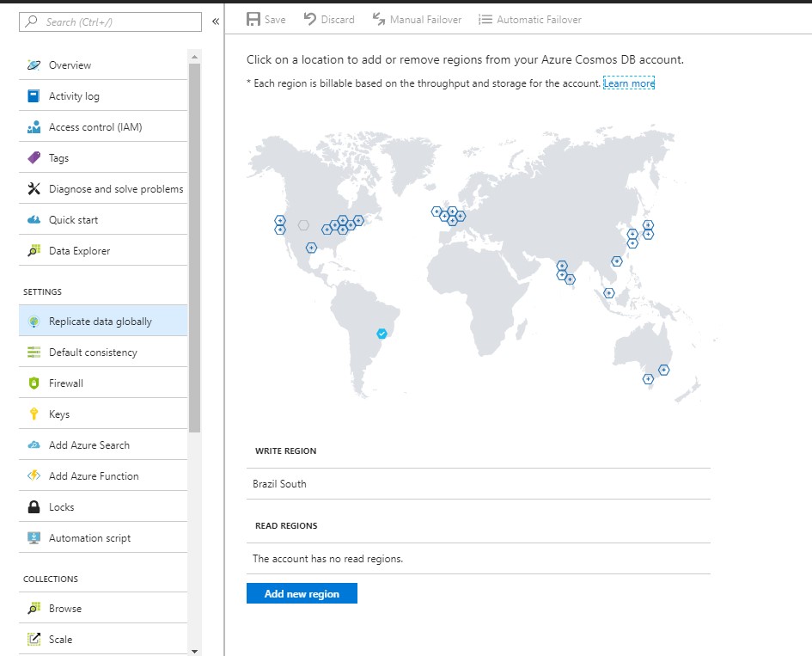The height and width of the screenshot is (656, 812).
Task: Click the sidebar scrollbar down arrow
Action: tap(195, 652)
